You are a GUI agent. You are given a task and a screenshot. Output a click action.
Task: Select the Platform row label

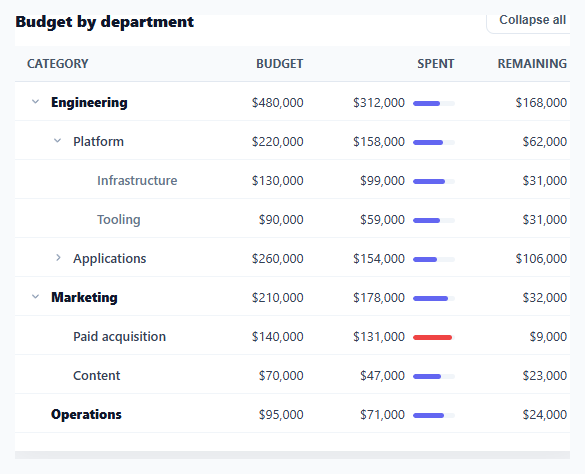(x=98, y=141)
